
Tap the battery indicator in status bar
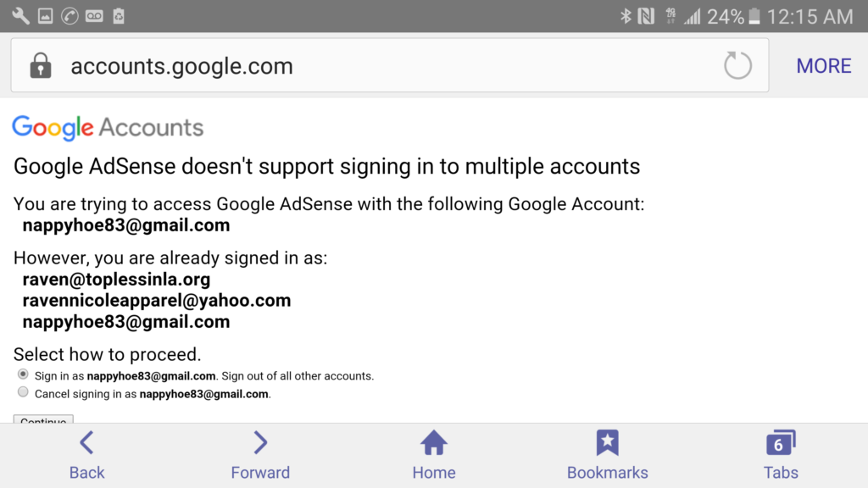[x=754, y=17]
